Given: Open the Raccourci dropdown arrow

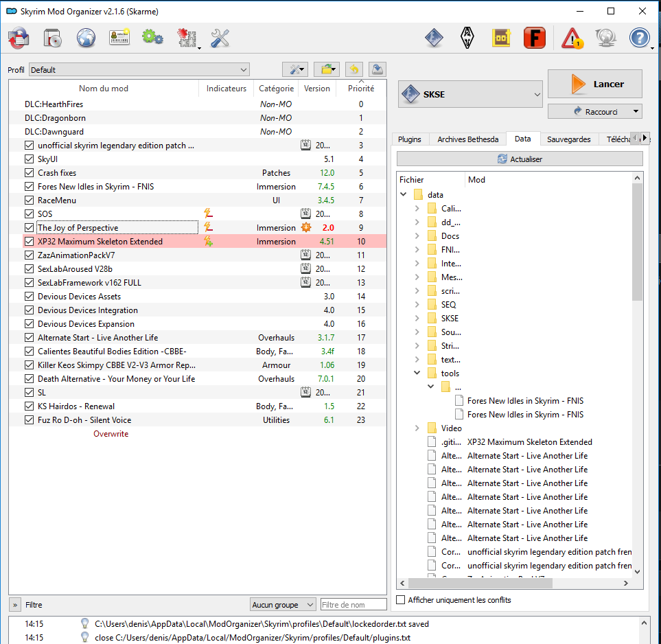Looking at the screenshot, I should 636,111.
